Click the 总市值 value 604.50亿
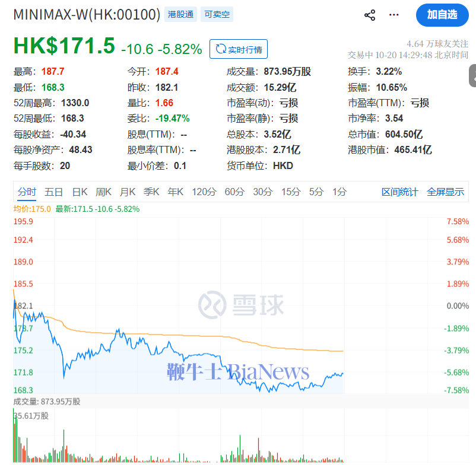476x465 pixels. click(404, 134)
